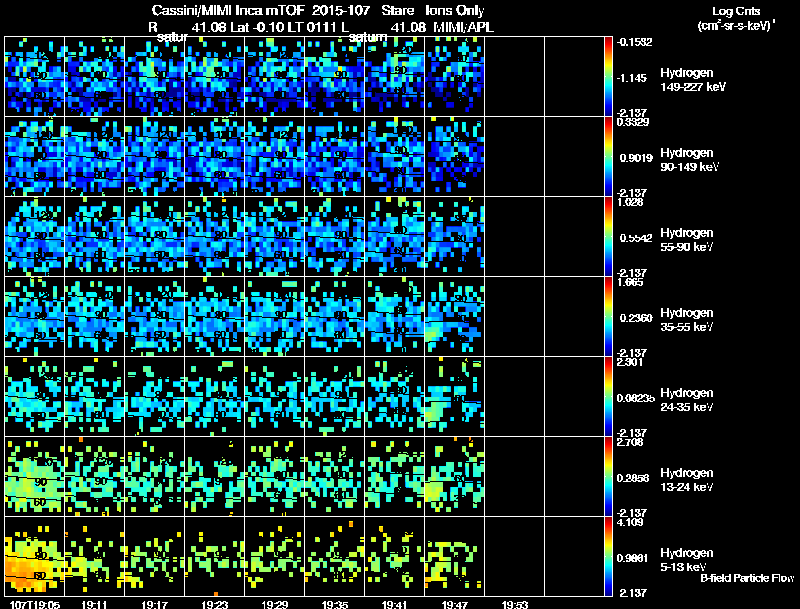Click the 19:53 time label
Screen dimensions: 800x609
(x=514, y=604)
